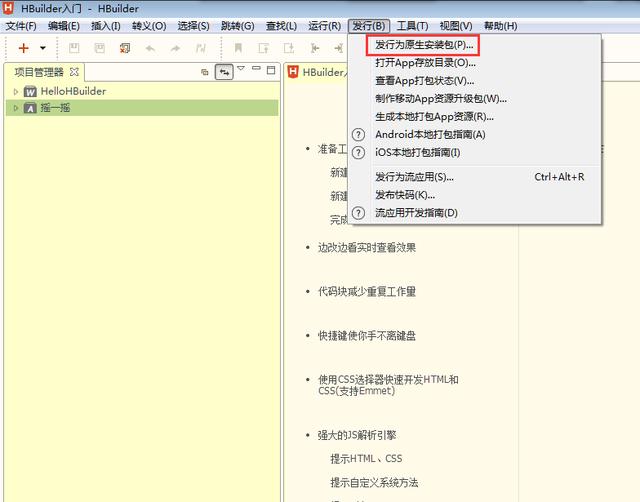This screenshot has width=640, height=502.
Task: Click the back navigation bracket icon
Action: 314,48
